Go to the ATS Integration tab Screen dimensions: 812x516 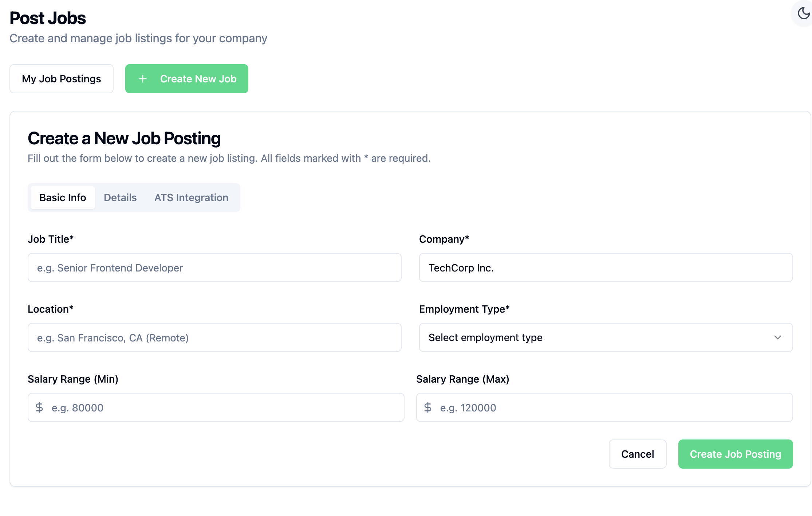pyautogui.click(x=191, y=198)
